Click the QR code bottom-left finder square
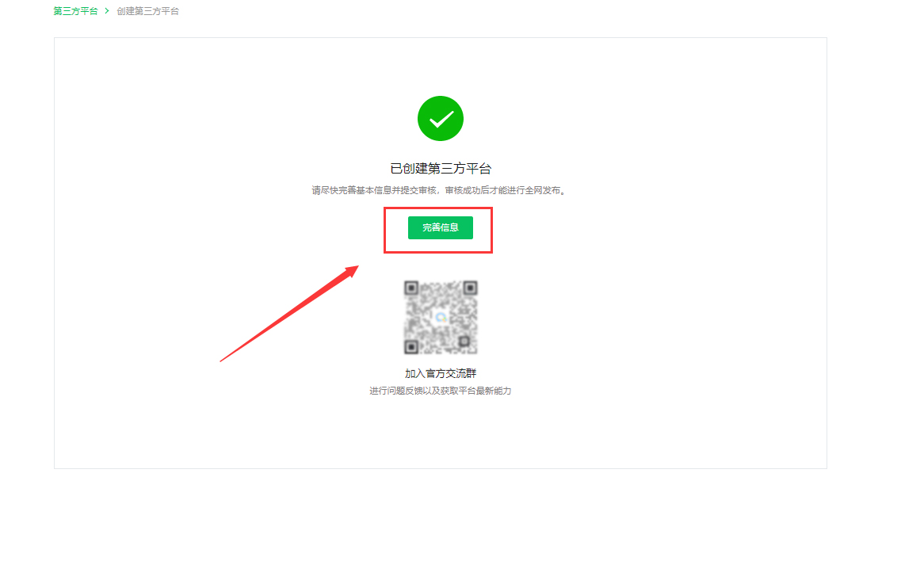Viewport: 924px width, 561px height. coord(411,346)
